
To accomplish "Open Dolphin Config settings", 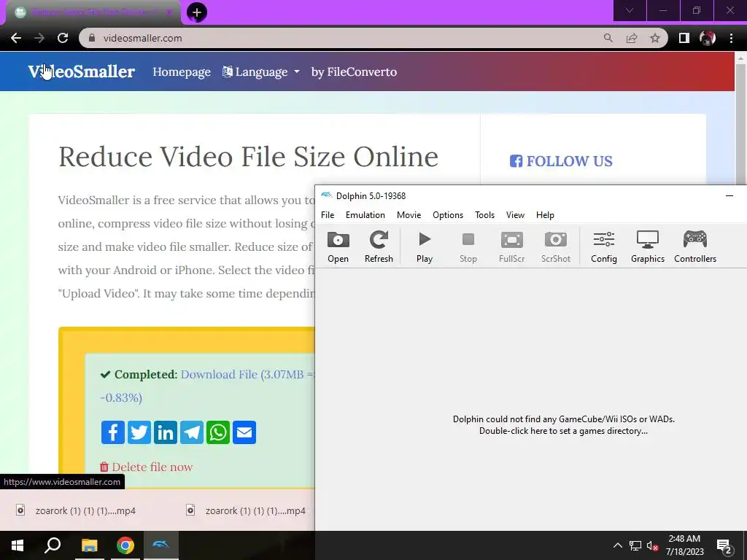I will click(603, 246).
